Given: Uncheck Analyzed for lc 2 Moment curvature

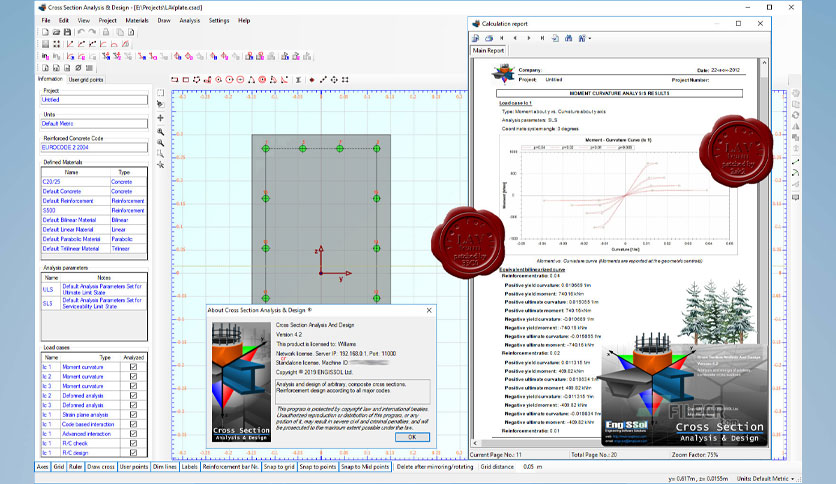Looking at the screenshot, I should (x=133, y=376).
